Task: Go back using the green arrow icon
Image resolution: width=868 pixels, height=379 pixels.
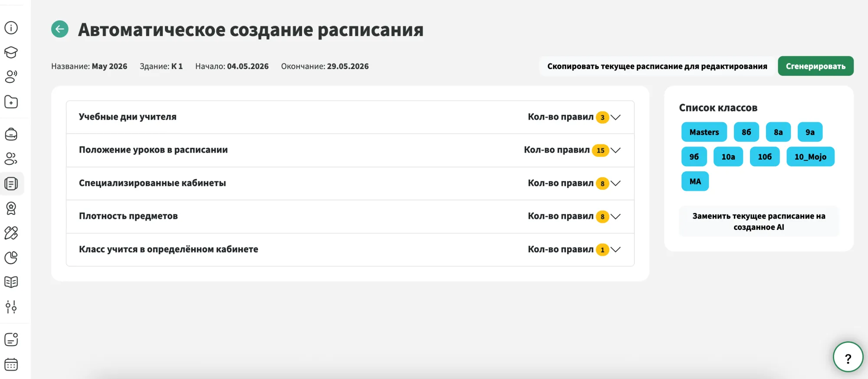Action: point(60,29)
